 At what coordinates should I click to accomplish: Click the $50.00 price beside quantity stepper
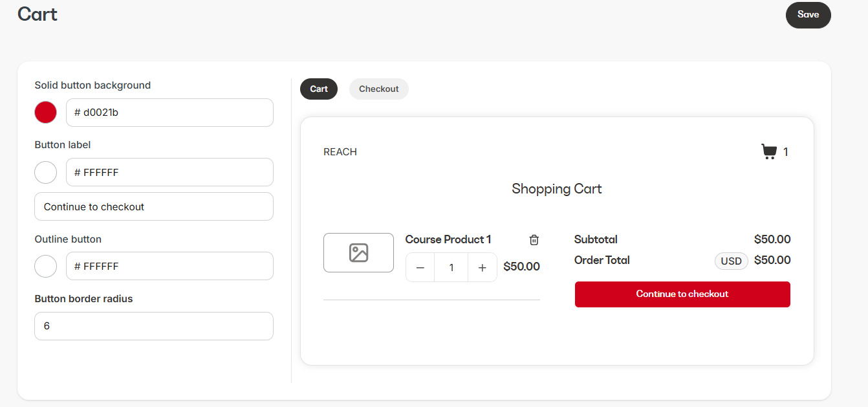[x=521, y=267]
